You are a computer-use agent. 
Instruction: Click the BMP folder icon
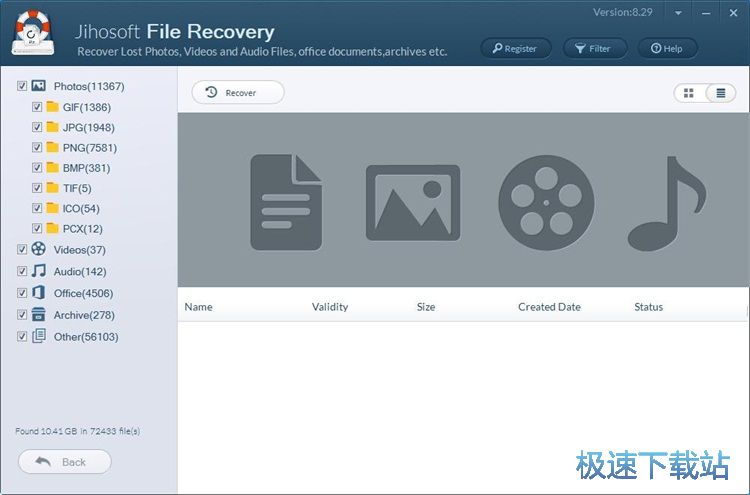[53, 167]
